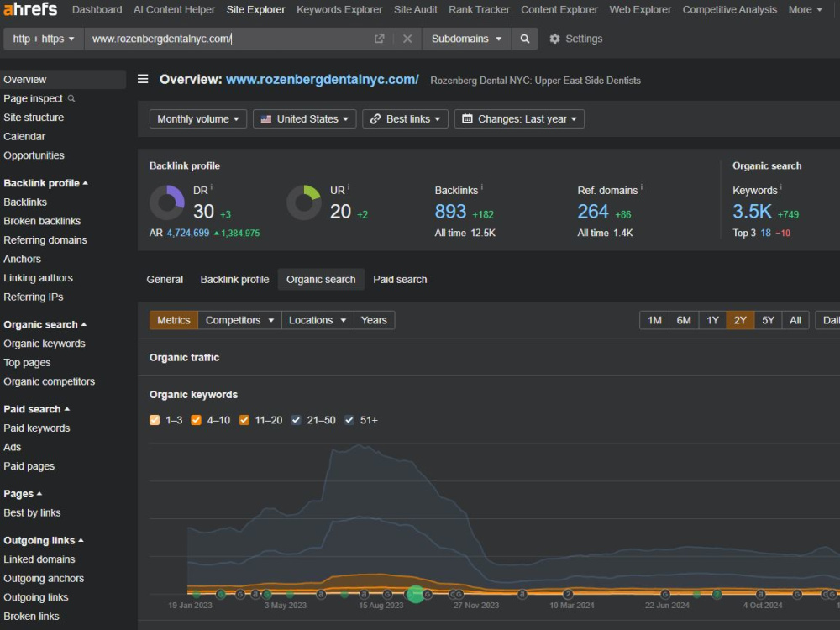
Task: Click the 264 referring domains count
Action: [x=593, y=212]
